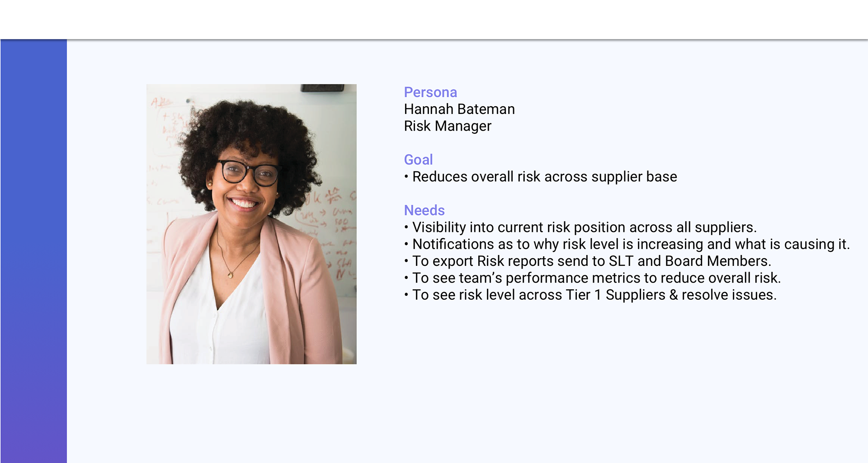Click the bullet before 'Visibility into current'
Viewport: 868px width, 463px height.
coord(406,227)
